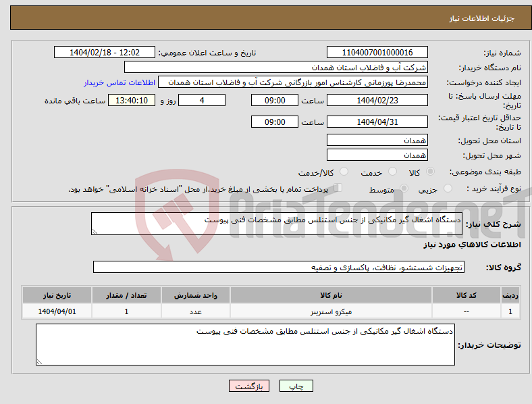Click the جزئیات اطلاعات نیاز page title
This screenshot has height=404, width=532.
coord(482,18)
